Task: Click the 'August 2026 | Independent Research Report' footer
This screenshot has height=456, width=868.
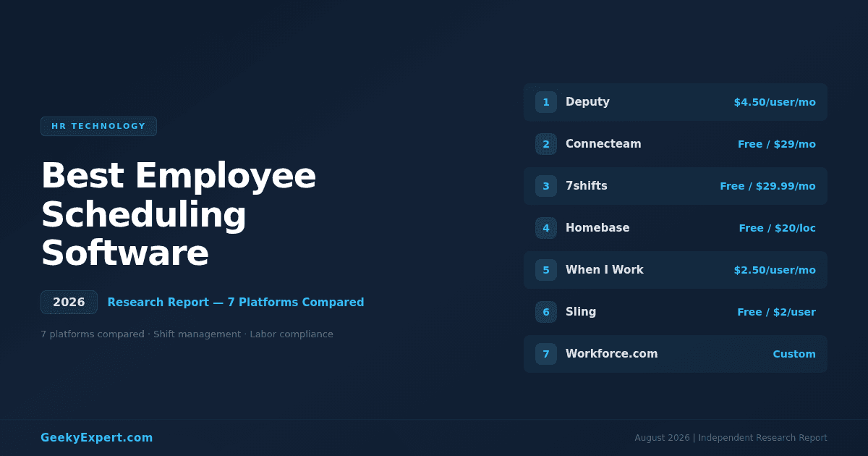Action: (x=731, y=438)
